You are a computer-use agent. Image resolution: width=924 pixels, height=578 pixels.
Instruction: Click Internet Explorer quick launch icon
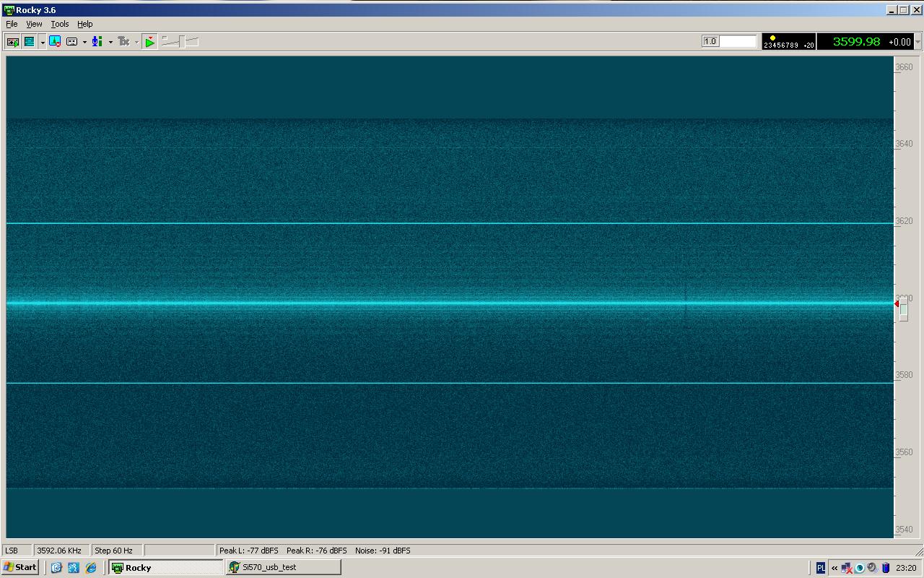[91, 568]
